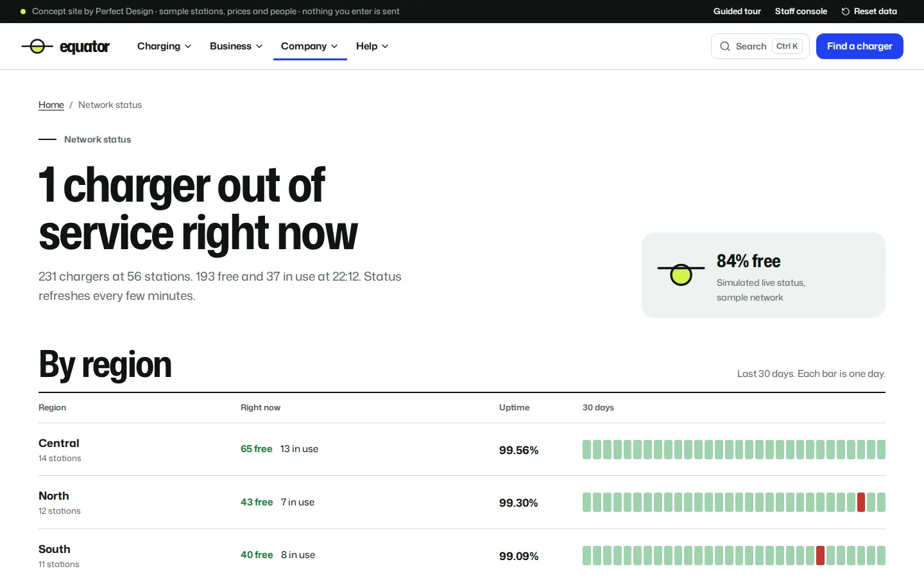Click the '84% free' headline in the status card

pos(749,261)
